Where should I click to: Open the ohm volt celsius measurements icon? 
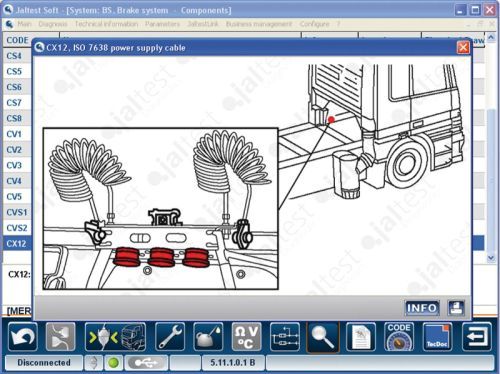[246, 337]
